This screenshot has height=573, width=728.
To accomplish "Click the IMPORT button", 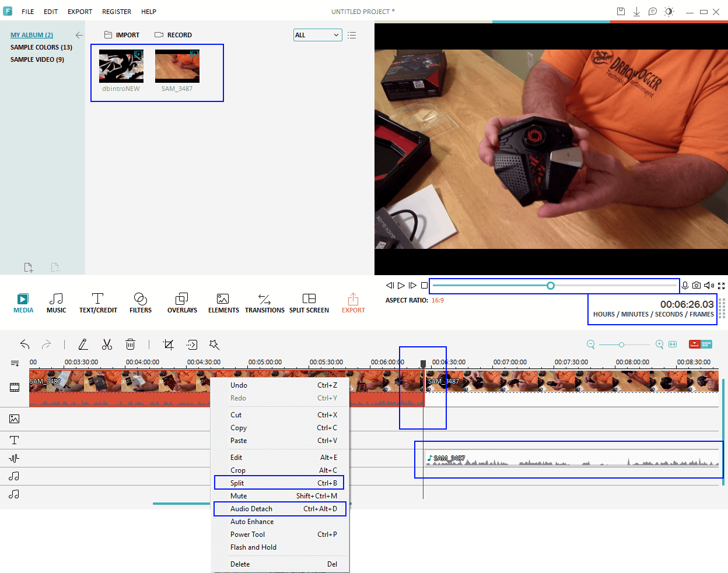I will (x=122, y=35).
